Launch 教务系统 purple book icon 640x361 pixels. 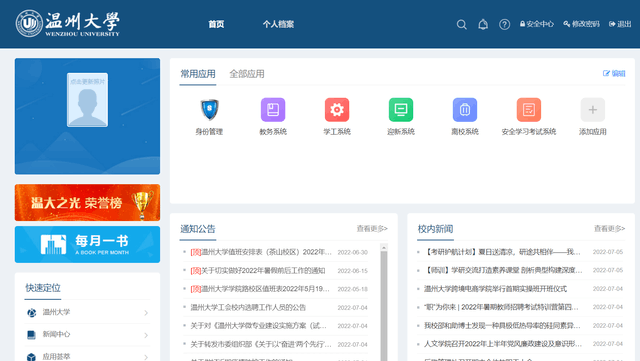[273, 110]
